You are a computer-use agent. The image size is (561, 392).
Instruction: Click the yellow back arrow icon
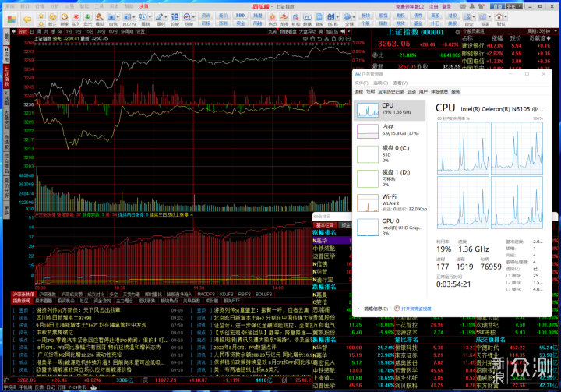point(27,19)
